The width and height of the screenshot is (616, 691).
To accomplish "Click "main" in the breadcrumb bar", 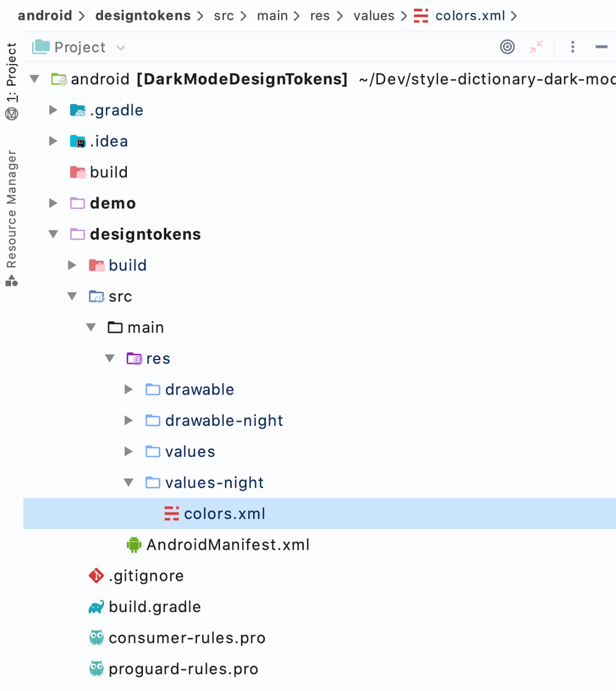I will [272, 16].
